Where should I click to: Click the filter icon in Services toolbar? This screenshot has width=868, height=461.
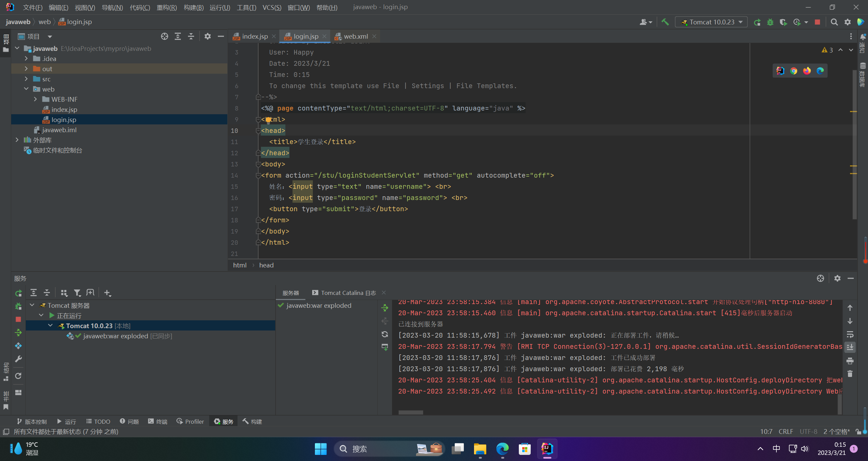[77, 293]
